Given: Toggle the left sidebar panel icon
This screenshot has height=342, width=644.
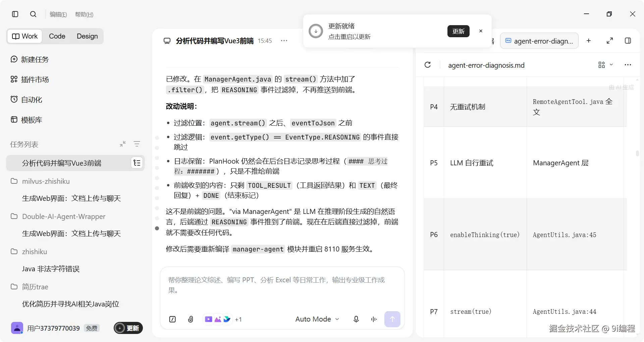Looking at the screenshot, I should pyautogui.click(x=15, y=14).
